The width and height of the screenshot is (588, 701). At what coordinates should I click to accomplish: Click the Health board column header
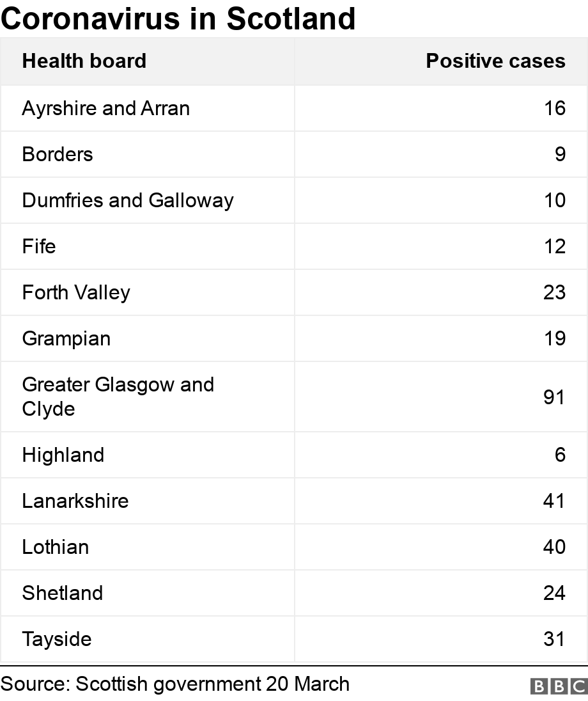84,61
